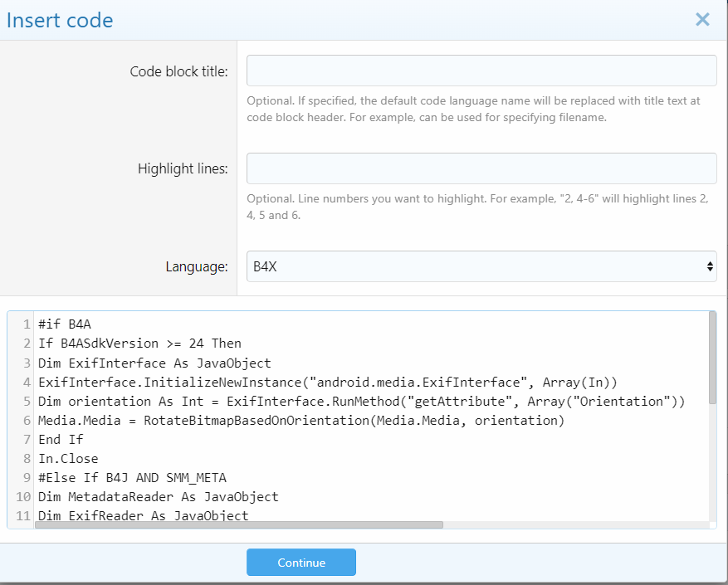
Task: Click the 'Dim ExifInterface As JavaObject' line
Action: 154,363
